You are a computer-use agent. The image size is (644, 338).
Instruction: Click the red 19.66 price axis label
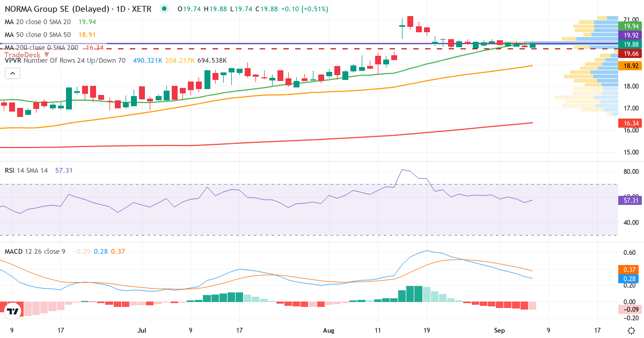point(631,54)
